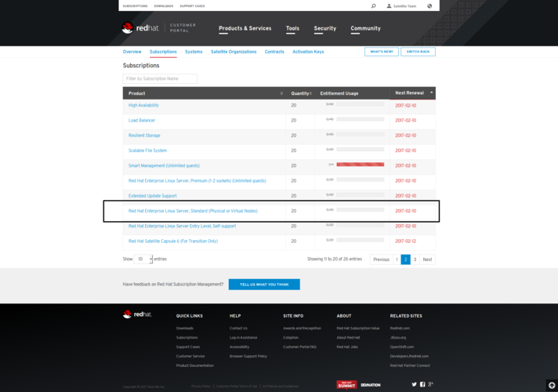Image resolution: width=558 pixels, height=392 pixels.
Task: Select current results page 2
Action: pos(406,260)
